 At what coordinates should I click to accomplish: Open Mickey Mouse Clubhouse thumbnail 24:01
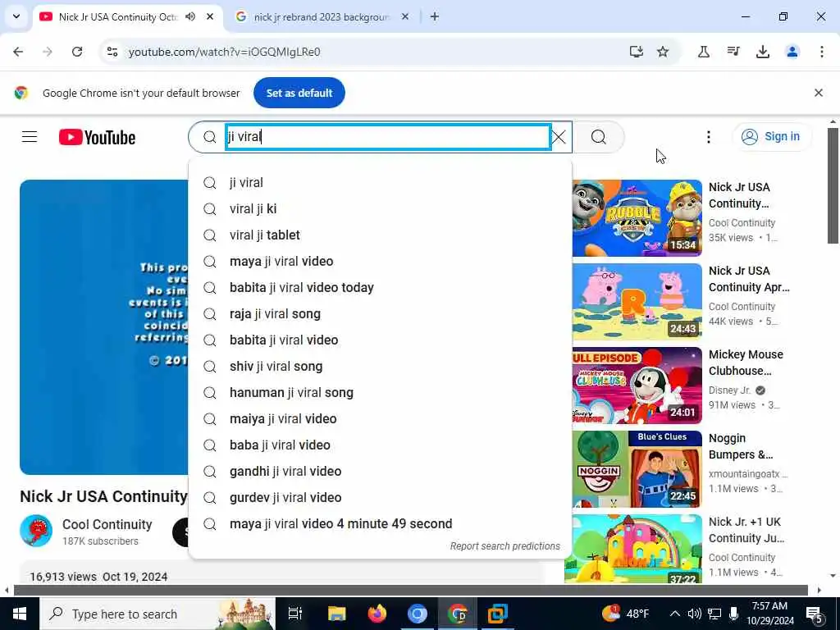(x=637, y=386)
